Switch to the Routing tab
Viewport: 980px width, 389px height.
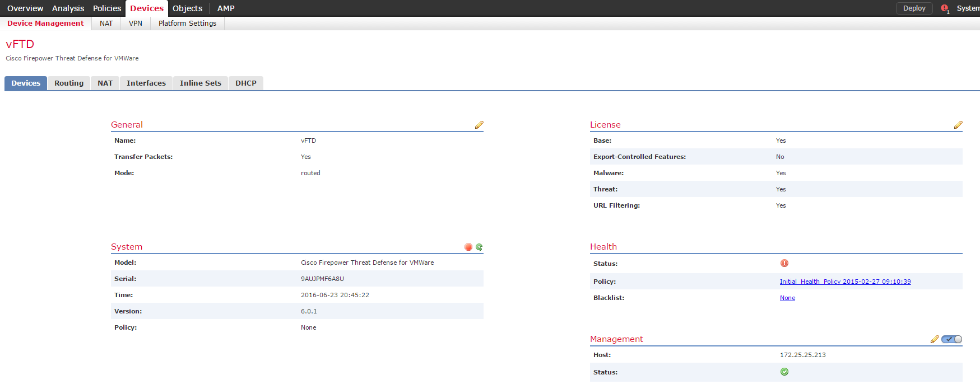(x=69, y=83)
